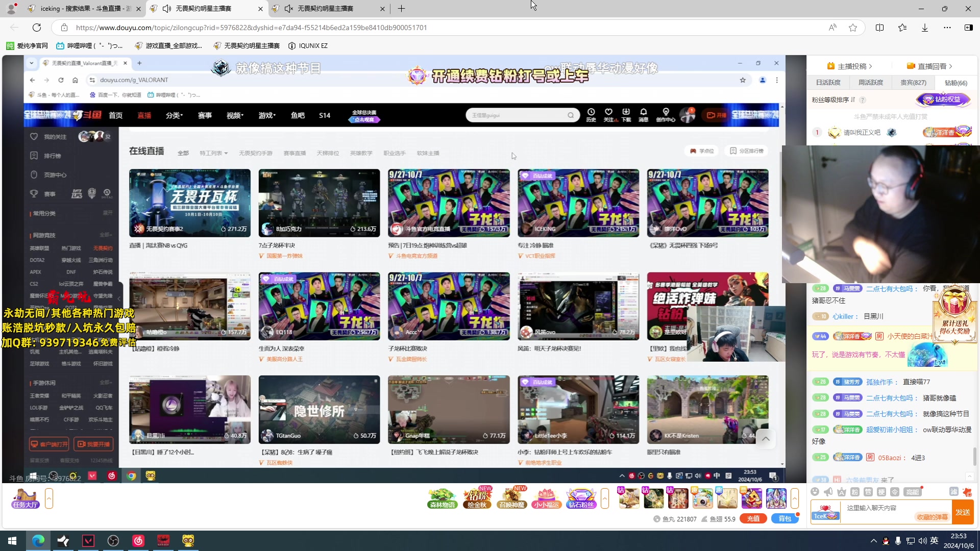The height and width of the screenshot is (551, 980).
Task: Click 充值 recharge button
Action: pyautogui.click(x=753, y=519)
